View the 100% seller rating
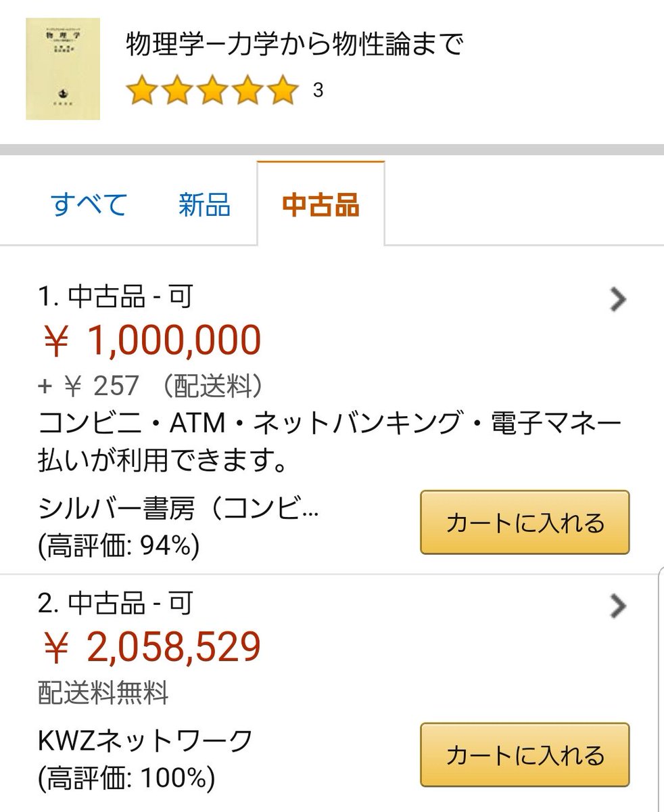 pos(126,777)
